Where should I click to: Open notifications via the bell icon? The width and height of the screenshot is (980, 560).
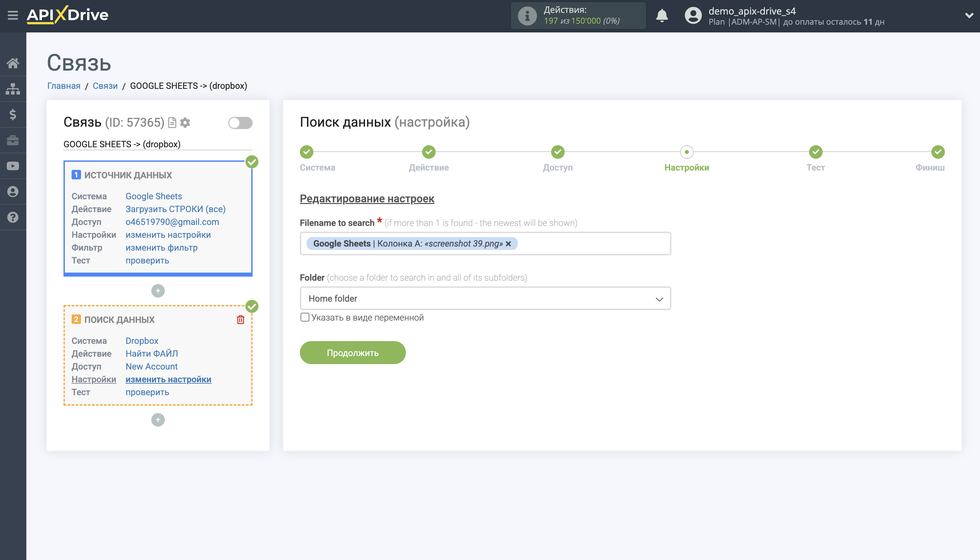662,16
